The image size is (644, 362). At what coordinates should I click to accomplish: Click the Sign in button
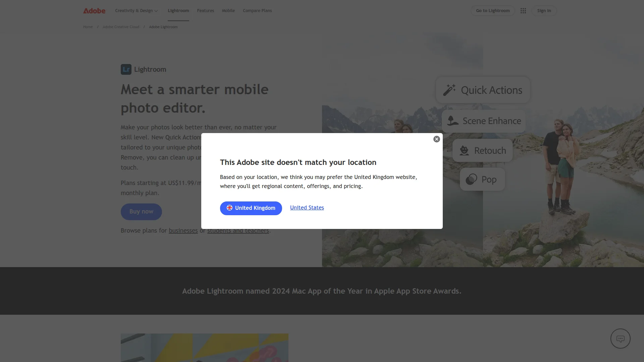point(544,11)
